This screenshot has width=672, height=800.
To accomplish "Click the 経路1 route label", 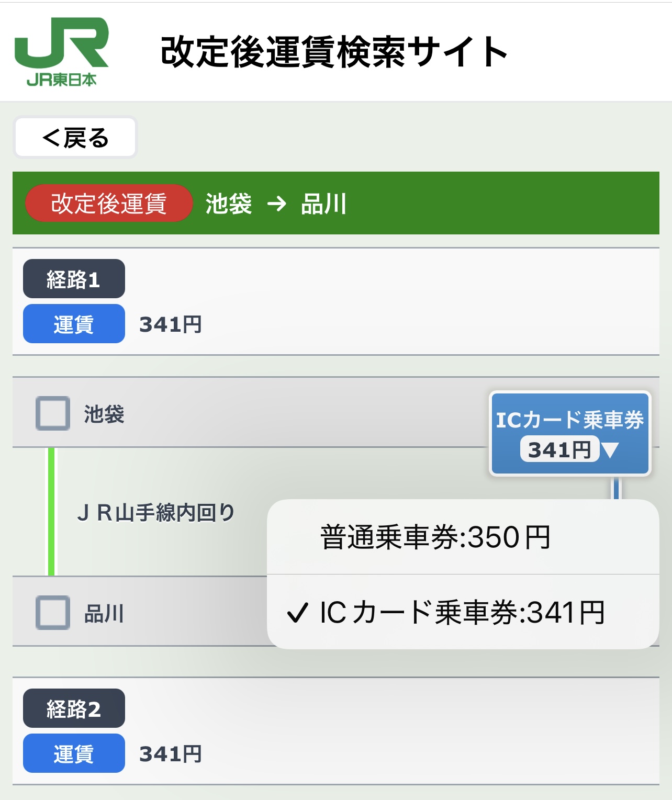I will [74, 279].
